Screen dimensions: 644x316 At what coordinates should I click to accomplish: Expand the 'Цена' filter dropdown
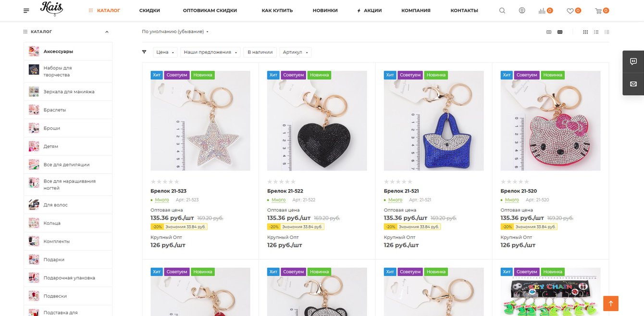(165, 52)
